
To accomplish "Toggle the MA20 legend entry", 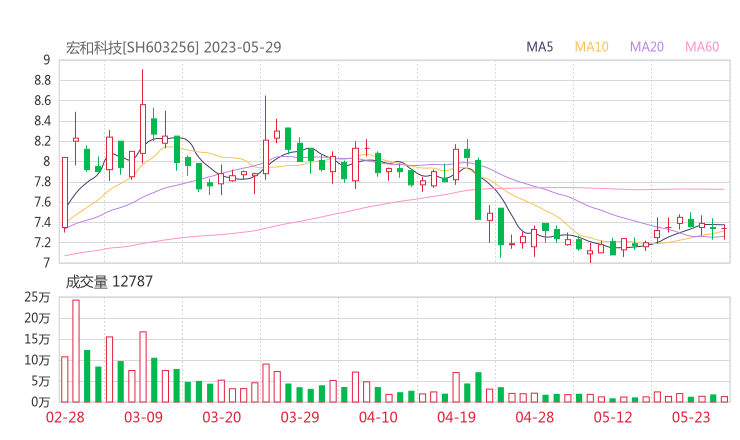I will [x=647, y=47].
